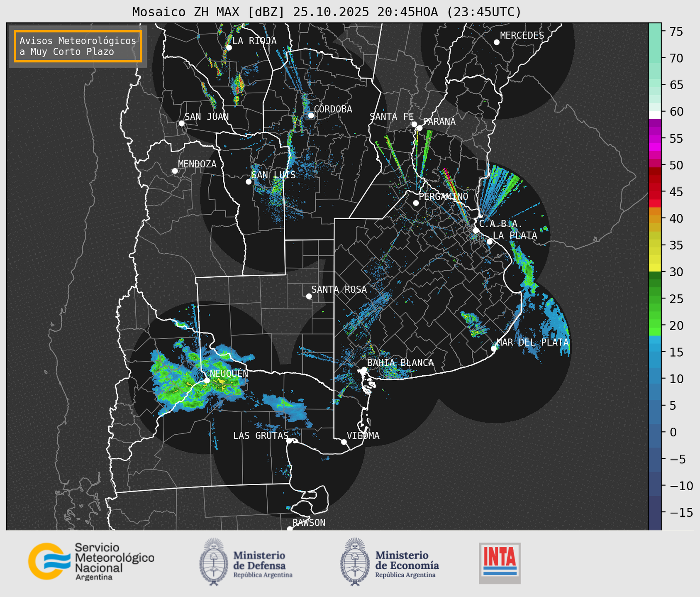Select the Mercedes city marker dot

[496, 42]
